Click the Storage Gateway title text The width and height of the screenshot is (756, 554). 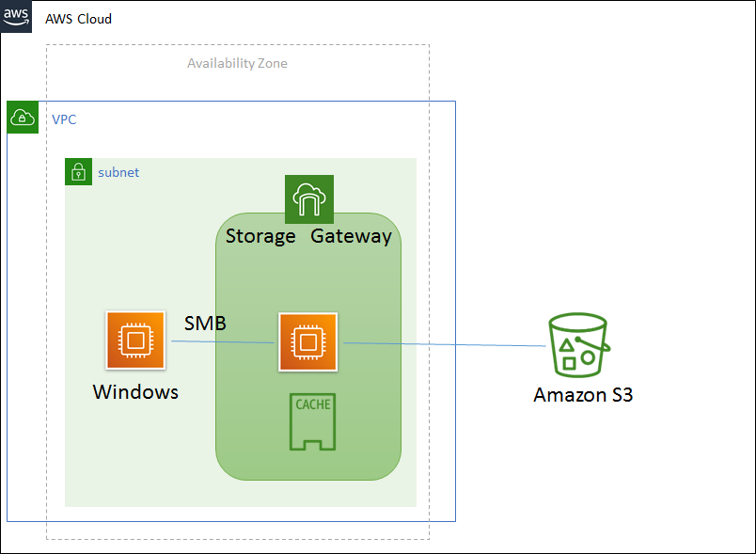[311, 236]
